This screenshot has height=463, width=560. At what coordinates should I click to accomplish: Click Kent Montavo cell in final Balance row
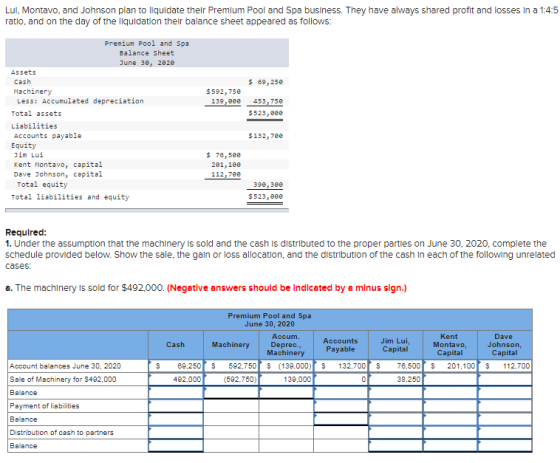(450, 445)
